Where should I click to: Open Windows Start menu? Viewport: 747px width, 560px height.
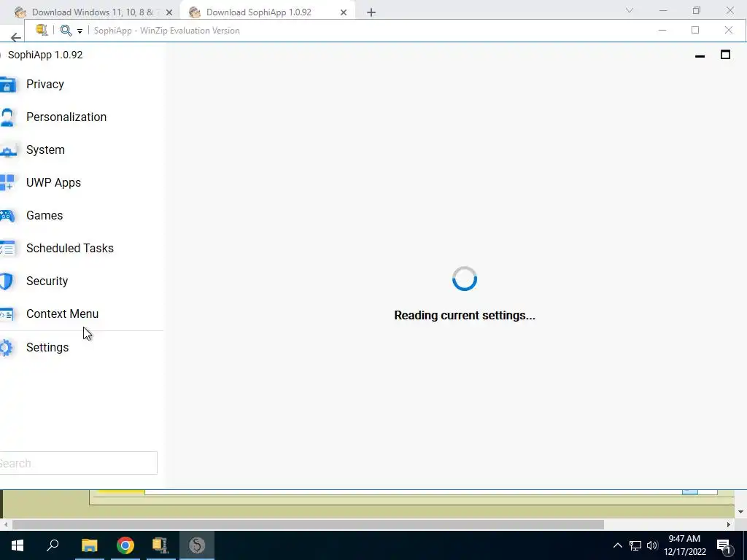coord(18,545)
